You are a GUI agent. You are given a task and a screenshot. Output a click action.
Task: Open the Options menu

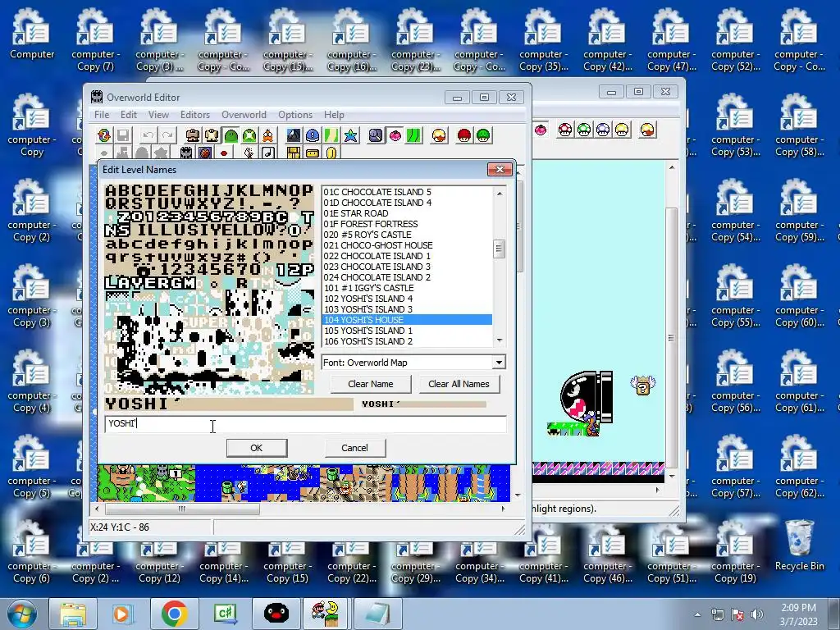point(295,115)
